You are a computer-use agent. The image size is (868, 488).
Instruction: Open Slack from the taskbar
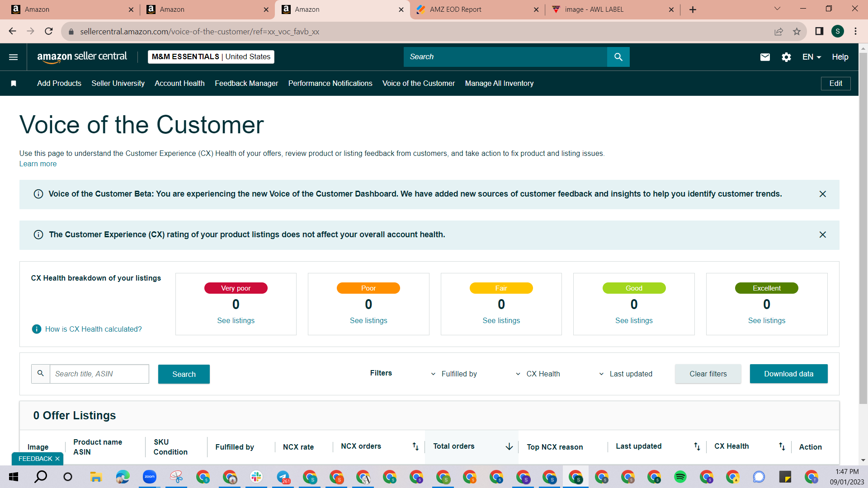[x=256, y=477]
